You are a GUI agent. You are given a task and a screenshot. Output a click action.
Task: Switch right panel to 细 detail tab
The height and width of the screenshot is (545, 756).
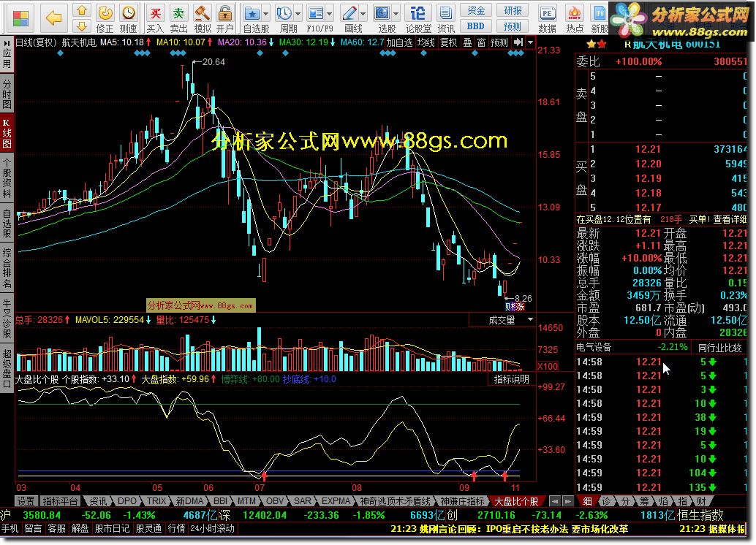pos(587,501)
